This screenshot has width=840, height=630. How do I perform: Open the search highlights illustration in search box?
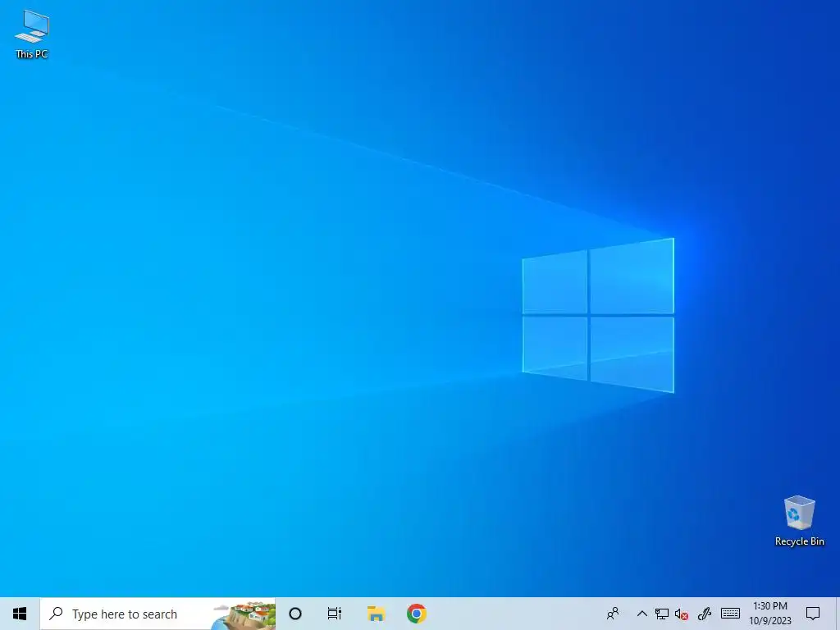click(x=244, y=614)
